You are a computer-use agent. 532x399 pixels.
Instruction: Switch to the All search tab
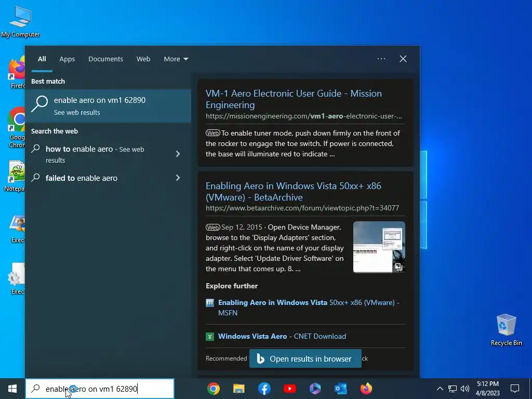(x=42, y=59)
